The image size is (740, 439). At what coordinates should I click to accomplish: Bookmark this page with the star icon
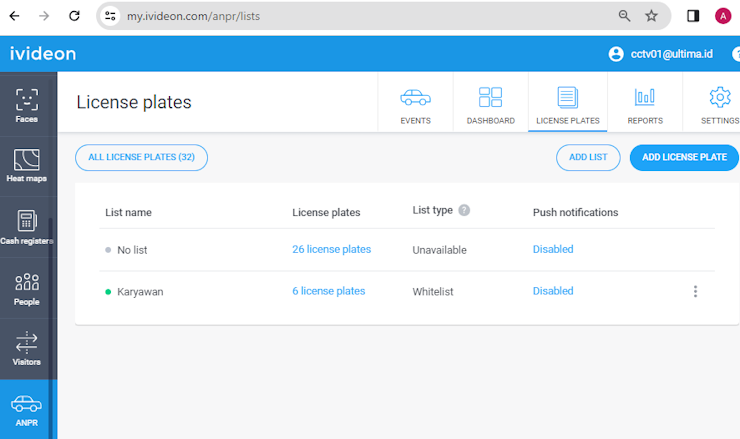point(651,16)
